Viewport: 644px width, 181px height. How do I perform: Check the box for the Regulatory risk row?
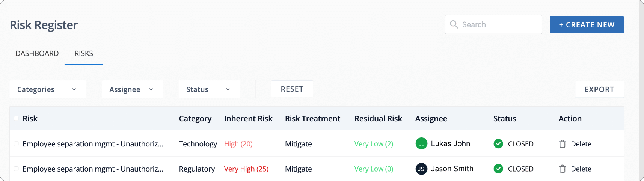tap(16, 169)
